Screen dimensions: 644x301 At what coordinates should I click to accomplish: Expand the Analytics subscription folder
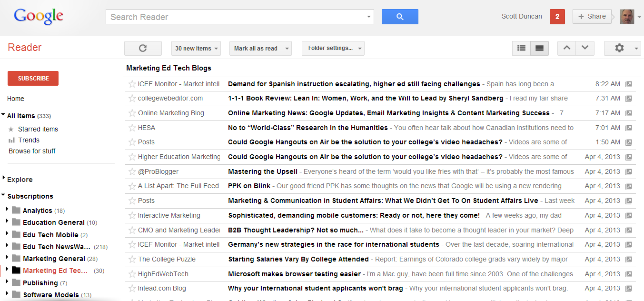(8, 210)
